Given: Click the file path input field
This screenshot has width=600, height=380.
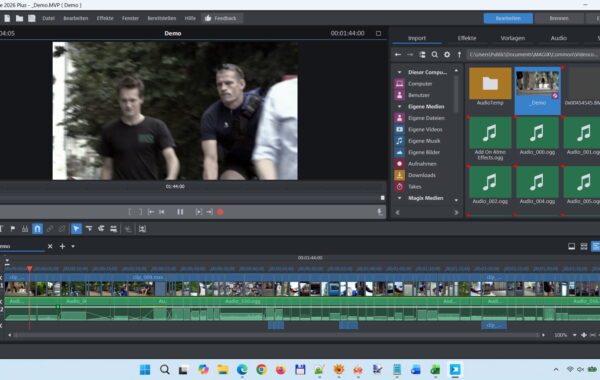Looking at the screenshot, I should [533, 55].
